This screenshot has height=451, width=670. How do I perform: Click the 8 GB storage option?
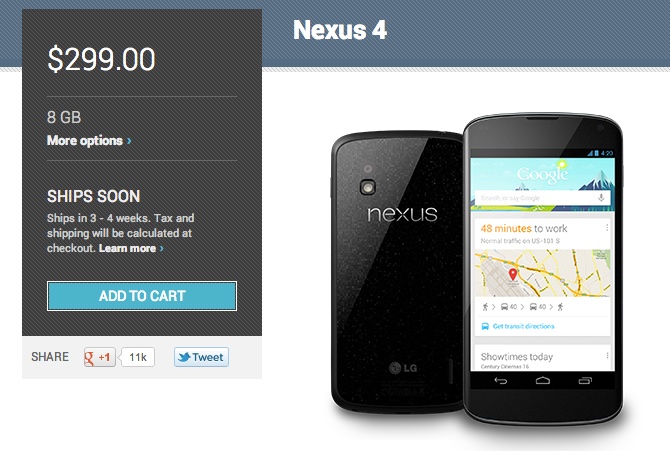click(x=64, y=117)
